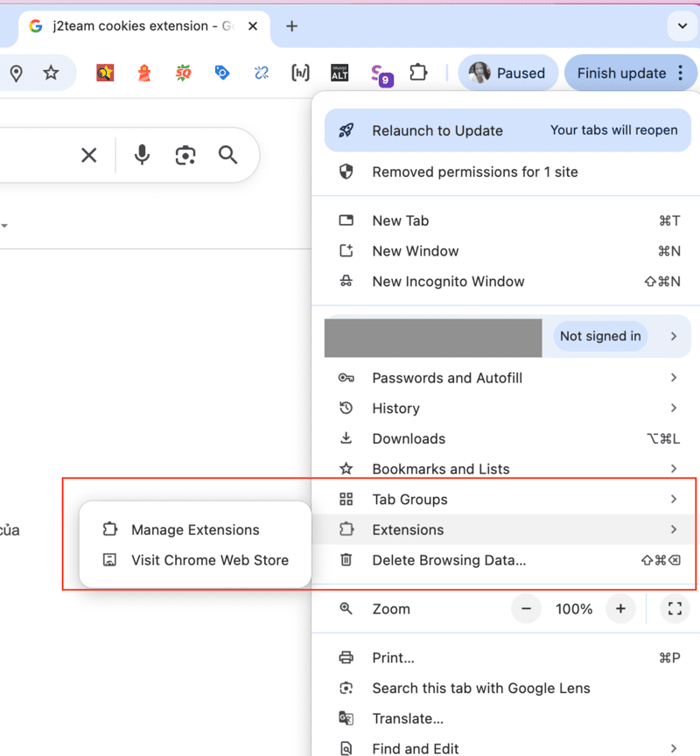Enter fullscreen mode from the Zoom row
The width and height of the screenshot is (700, 756).
(x=675, y=609)
